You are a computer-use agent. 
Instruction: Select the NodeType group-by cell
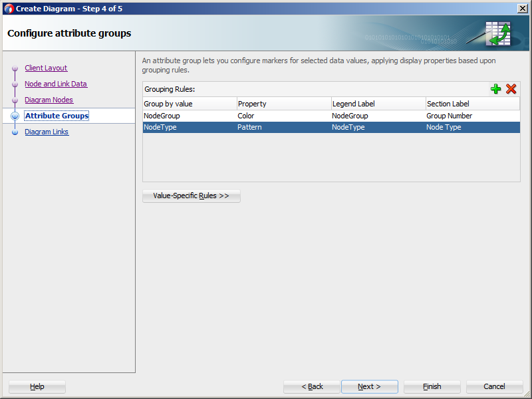click(190, 127)
